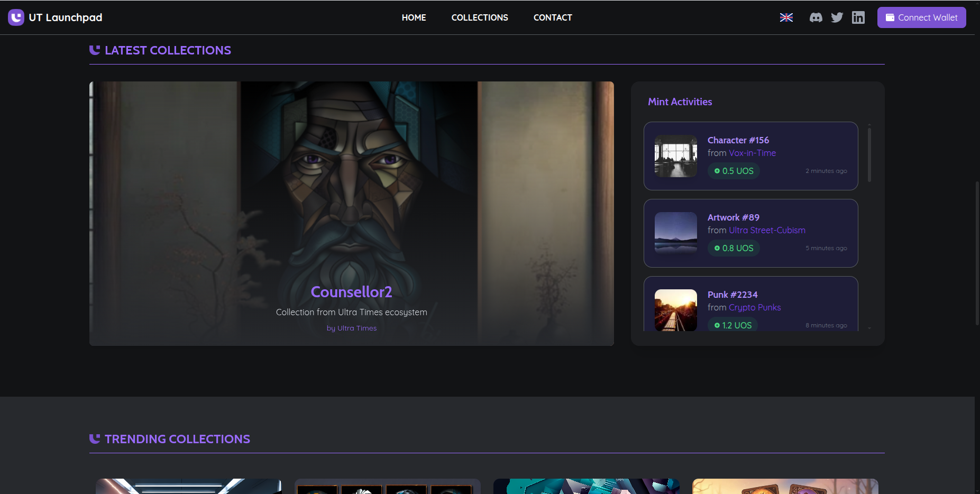This screenshot has height=494, width=980.
Task: Click the UT Launchpad logo icon
Action: (16, 17)
